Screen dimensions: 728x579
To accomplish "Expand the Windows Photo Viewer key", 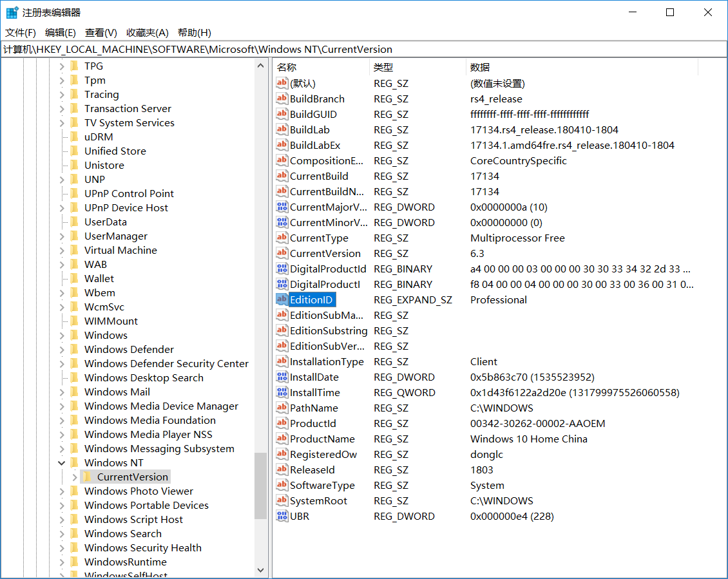I will tap(62, 491).
